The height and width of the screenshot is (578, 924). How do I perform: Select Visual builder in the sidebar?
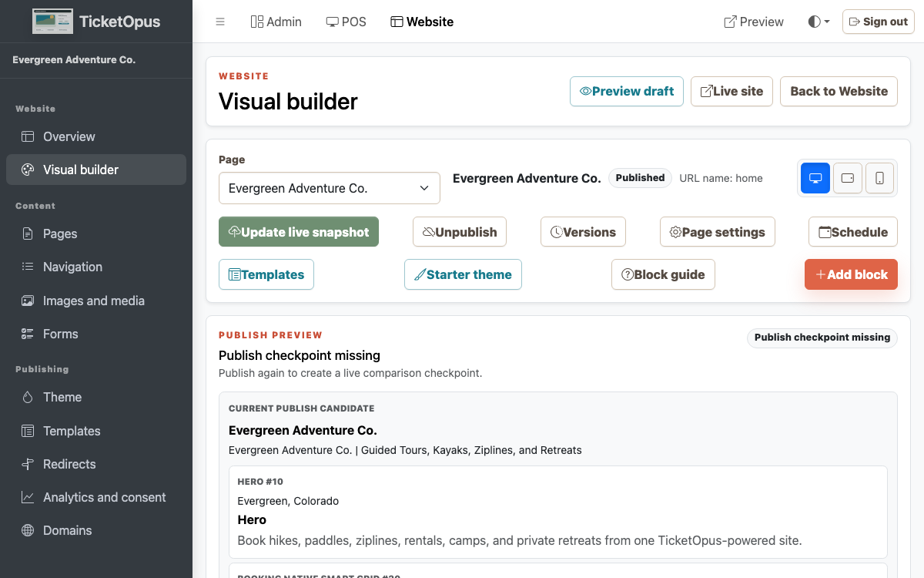point(96,170)
